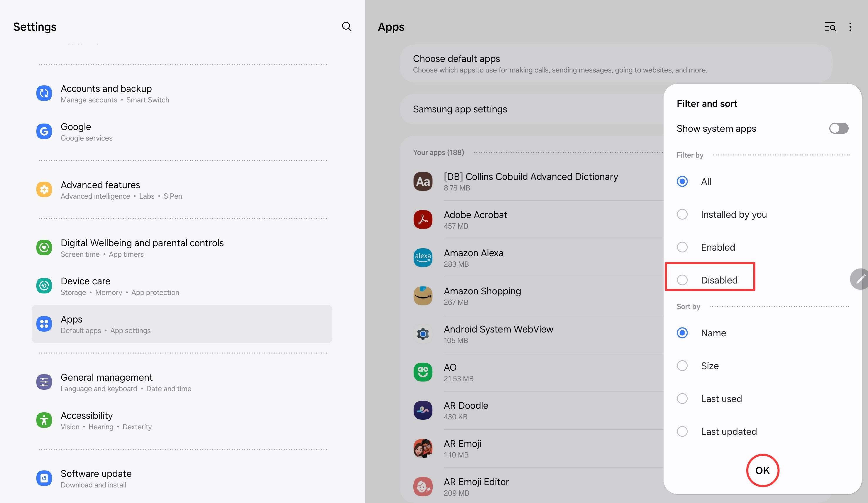Open Amazon Shopping app details

pos(482,296)
